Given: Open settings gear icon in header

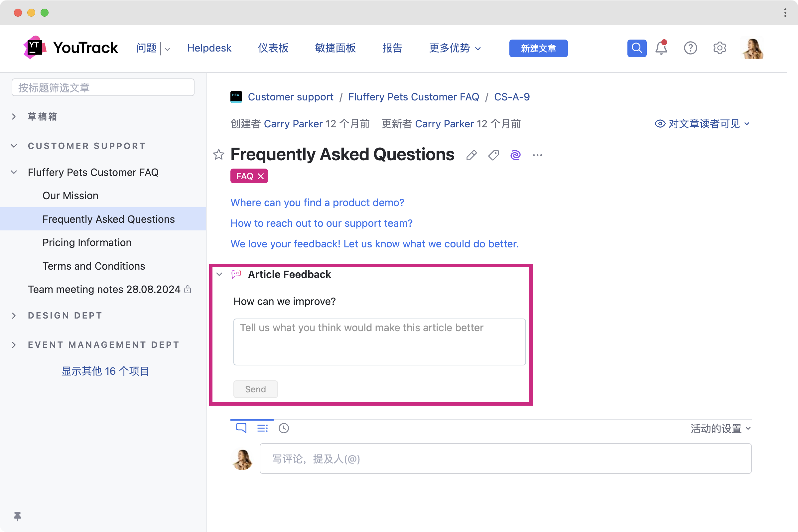Looking at the screenshot, I should (719, 48).
